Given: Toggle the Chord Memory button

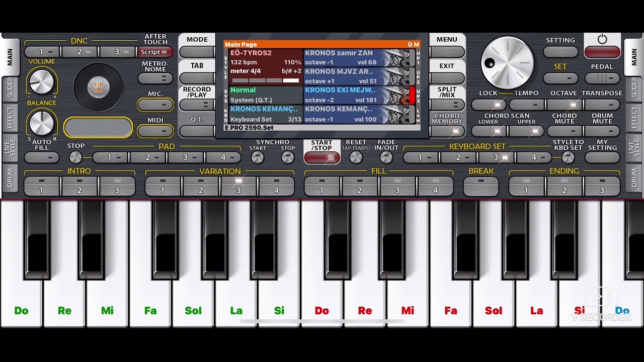Looking at the screenshot, I should tap(447, 131).
